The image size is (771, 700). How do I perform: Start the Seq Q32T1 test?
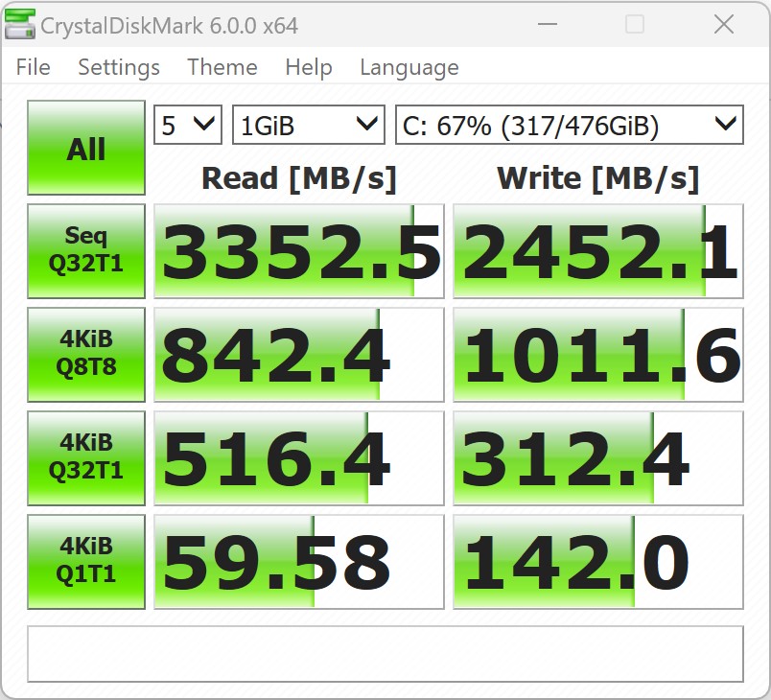(x=86, y=250)
